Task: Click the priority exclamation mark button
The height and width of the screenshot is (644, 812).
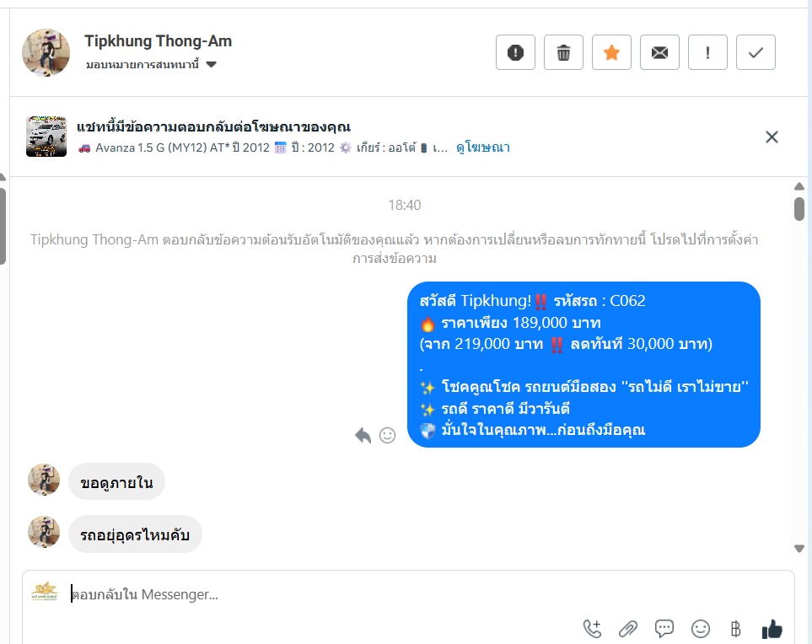Action: click(x=707, y=52)
